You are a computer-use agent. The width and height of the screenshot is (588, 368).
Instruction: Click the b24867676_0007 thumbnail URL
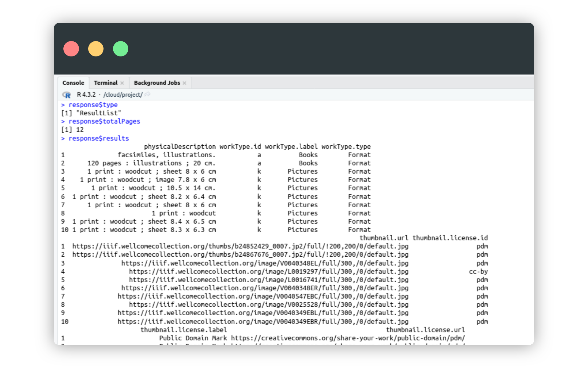coord(240,255)
